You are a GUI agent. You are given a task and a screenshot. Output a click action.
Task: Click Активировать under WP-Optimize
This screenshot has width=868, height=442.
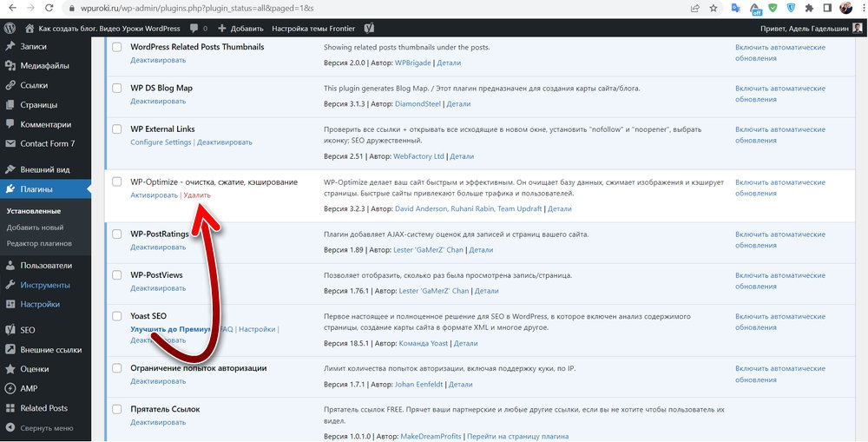point(154,195)
